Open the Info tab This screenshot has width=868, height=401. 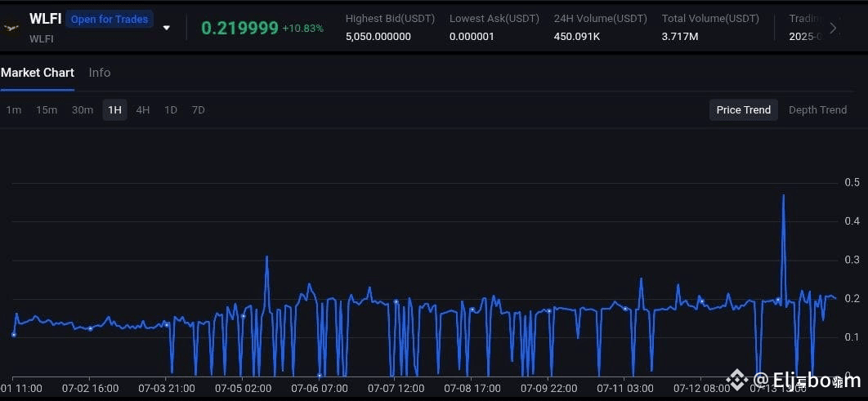point(100,73)
